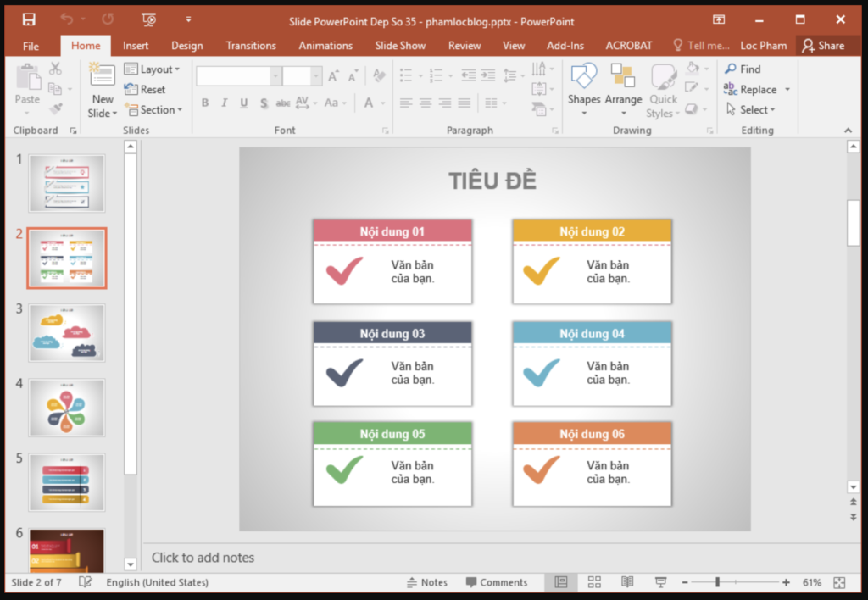Image resolution: width=868 pixels, height=600 pixels.
Task: Click the Save icon in title bar
Action: [x=29, y=19]
